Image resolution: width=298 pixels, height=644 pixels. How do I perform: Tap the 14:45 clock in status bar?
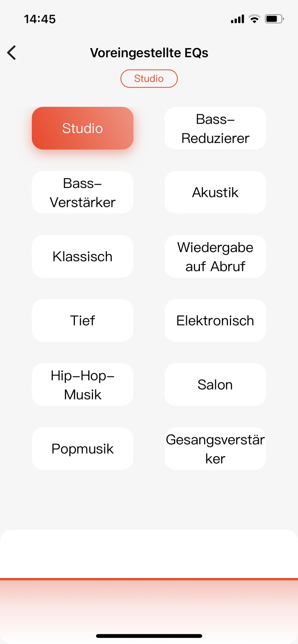pos(40,19)
